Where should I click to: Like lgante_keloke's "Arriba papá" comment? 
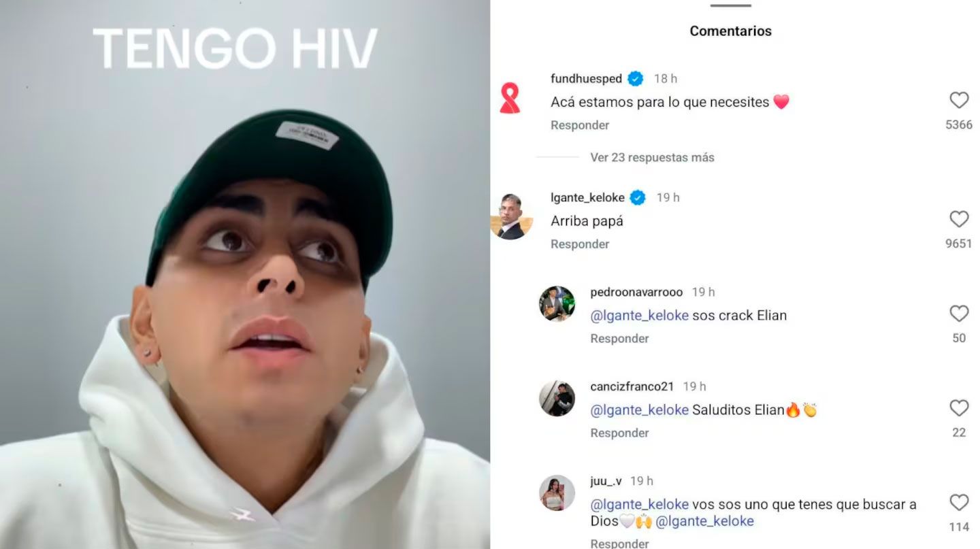click(959, 219)
